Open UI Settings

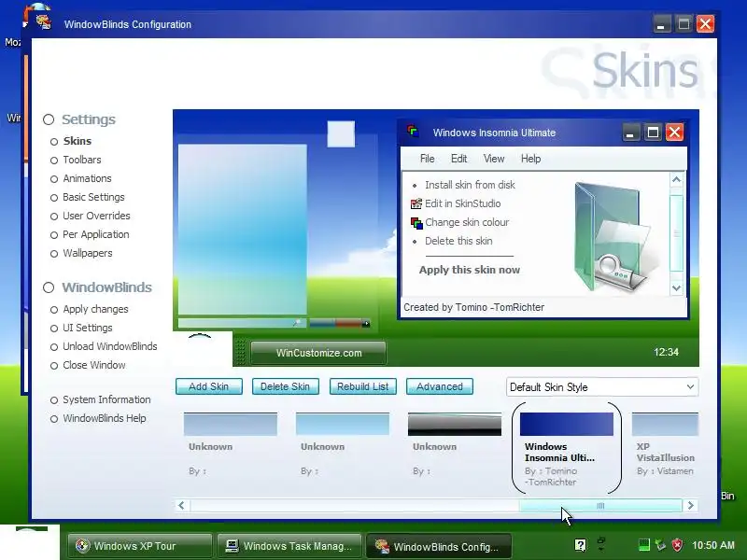pos(87,328)
